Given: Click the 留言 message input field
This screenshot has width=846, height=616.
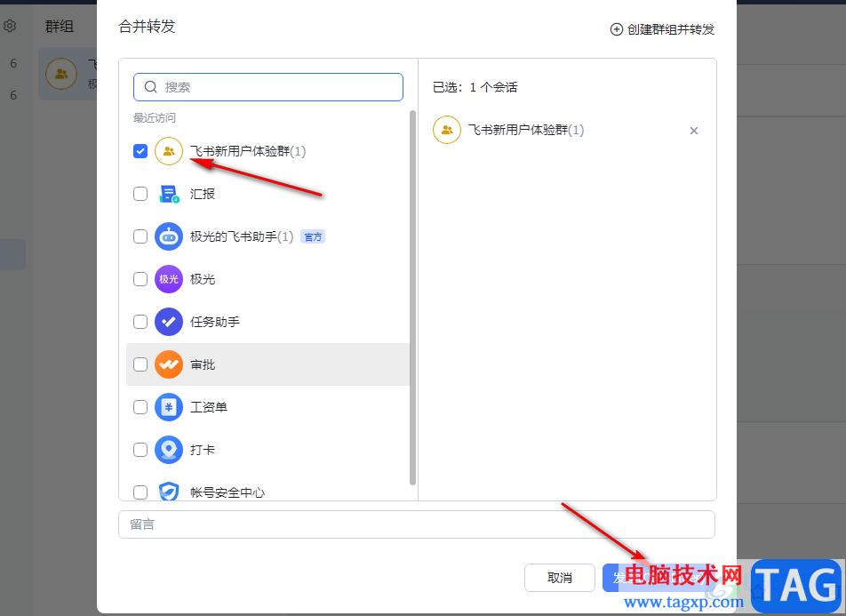Looking at the screenshot, I should 417,524.
